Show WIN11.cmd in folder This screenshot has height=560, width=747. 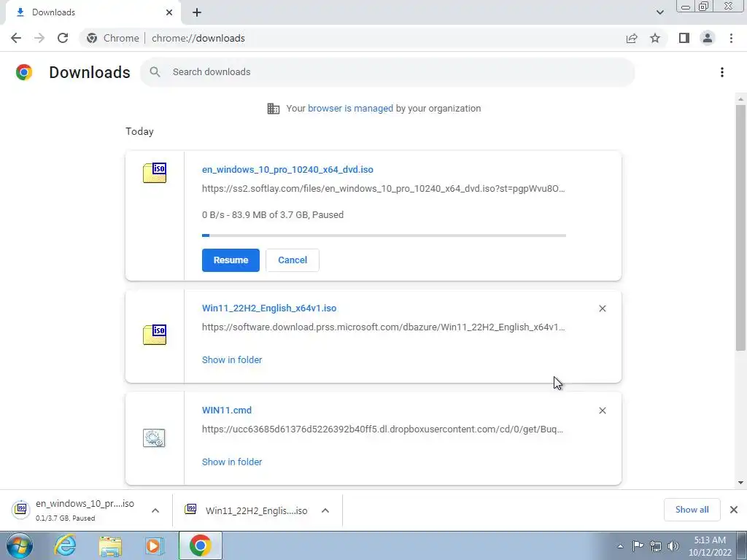pyautogui.click(x=232, y=462)
